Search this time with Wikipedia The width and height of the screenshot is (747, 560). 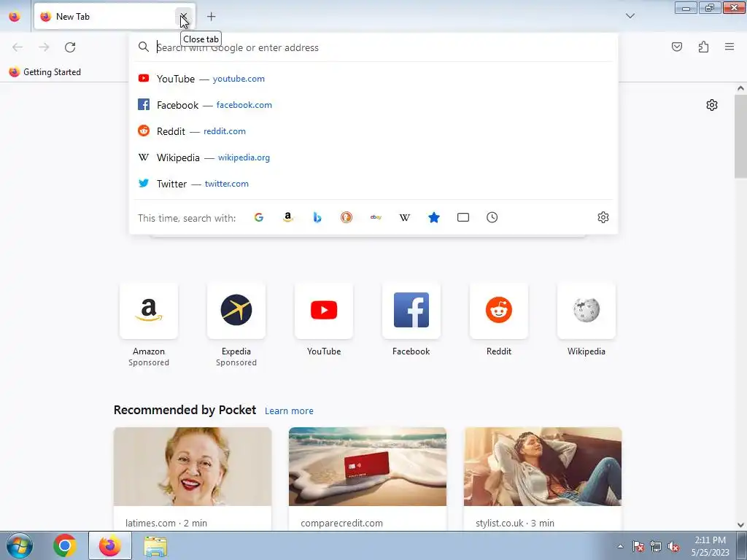tap(404, 217)
